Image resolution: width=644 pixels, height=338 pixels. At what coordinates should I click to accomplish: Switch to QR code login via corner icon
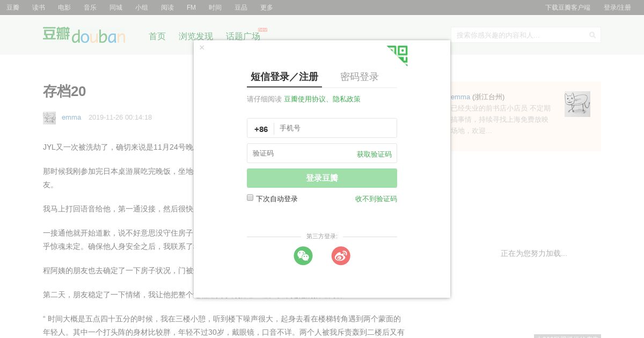pyautogui.click(x=398, y=55)
